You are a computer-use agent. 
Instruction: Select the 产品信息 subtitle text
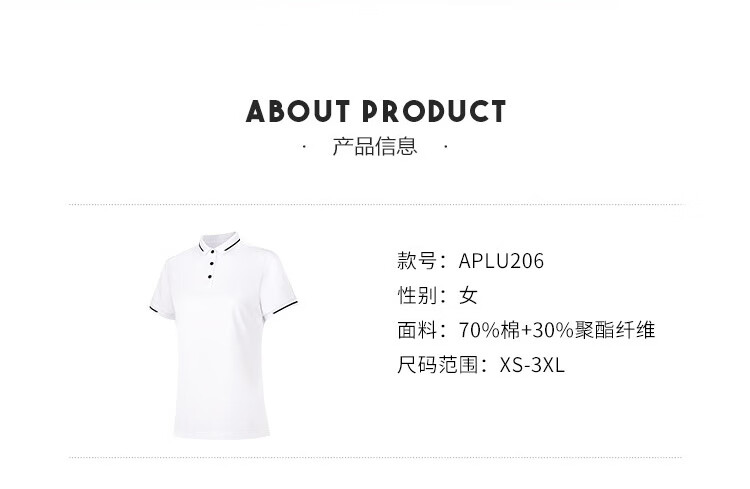pos(375,146)
